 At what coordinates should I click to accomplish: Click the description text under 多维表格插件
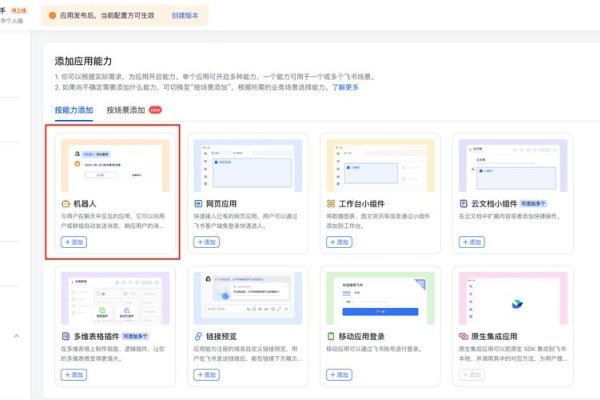click(113, 354)
